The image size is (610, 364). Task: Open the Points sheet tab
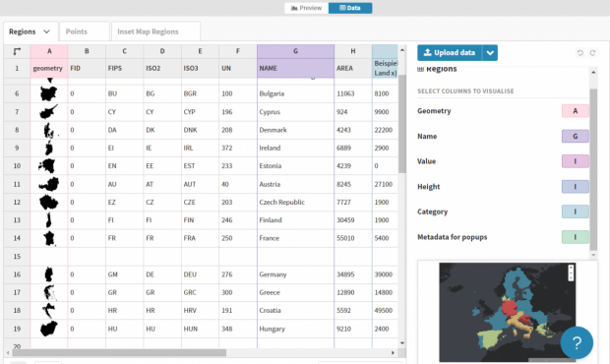[x=84, y=31]
